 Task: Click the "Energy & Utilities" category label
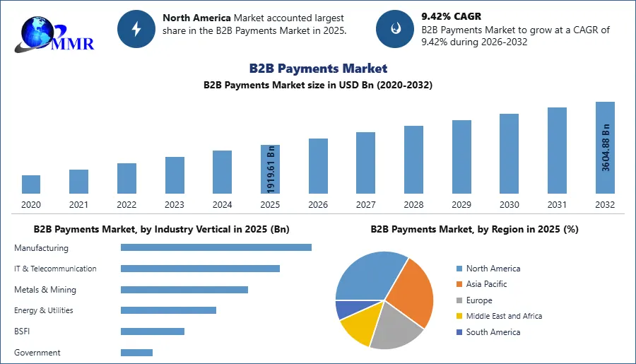tap(43, 310)
